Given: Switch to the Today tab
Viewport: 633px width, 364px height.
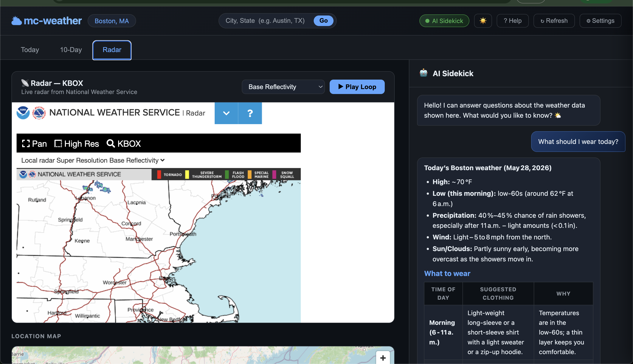Looking at the screenshot, I should click(x=30, y=50).
